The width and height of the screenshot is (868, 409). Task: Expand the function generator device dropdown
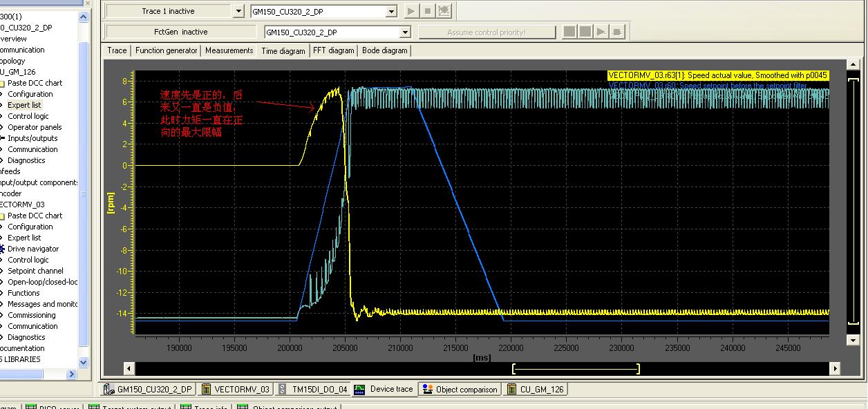point(405,32)
